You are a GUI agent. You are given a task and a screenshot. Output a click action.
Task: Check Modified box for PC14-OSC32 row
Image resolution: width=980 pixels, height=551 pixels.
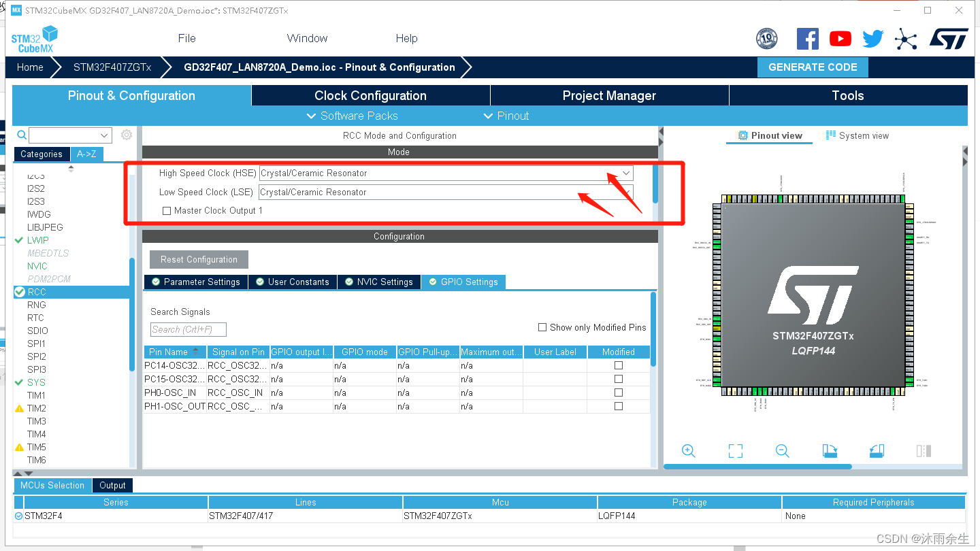pos(619,365)
